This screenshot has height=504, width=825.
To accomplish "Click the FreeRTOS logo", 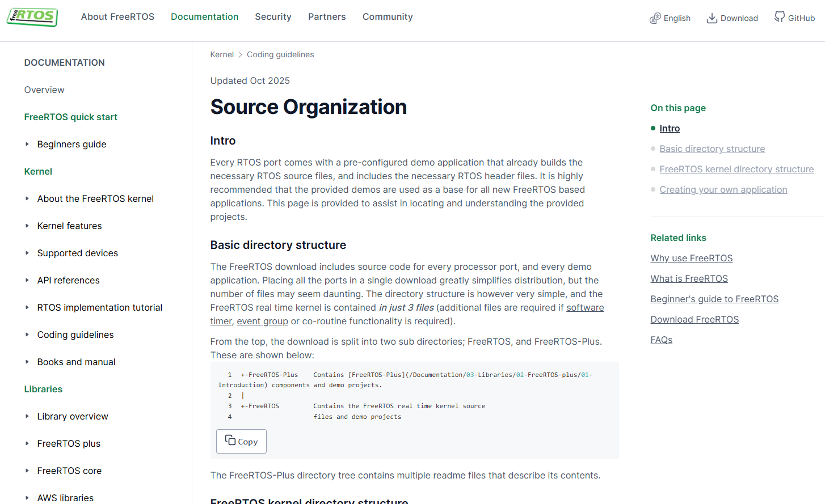I will (x=32, y=17).
